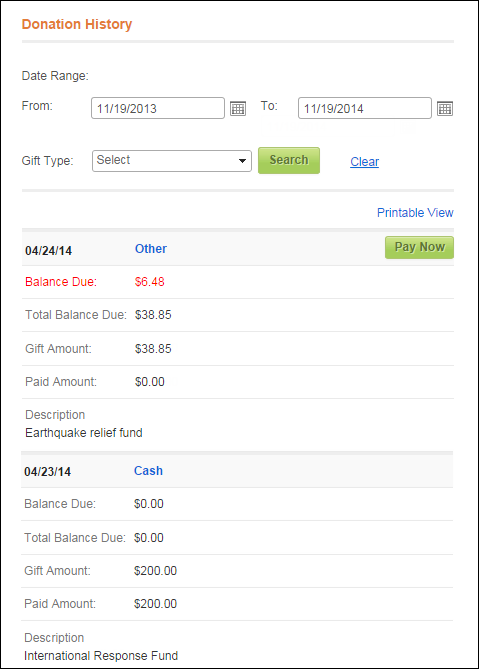479x669 pixels.
Task: Select the 04/23/14 donation date header
Action: (x=47, y=471)
